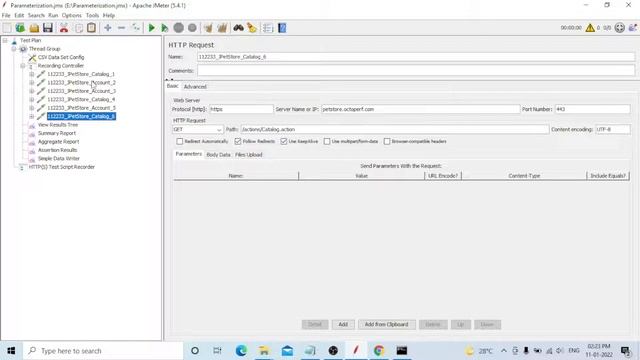Viewport: 640px width, 360px height.
Task: Click the Add parameter button
Action: (343, 324)
